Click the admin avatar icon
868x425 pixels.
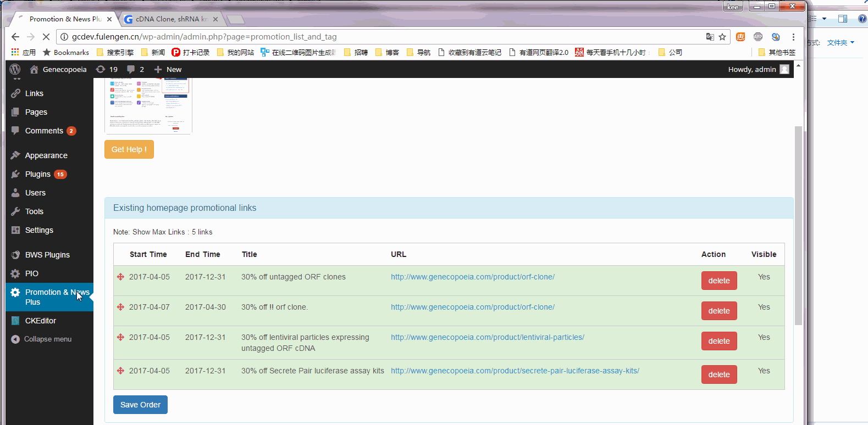784,69
